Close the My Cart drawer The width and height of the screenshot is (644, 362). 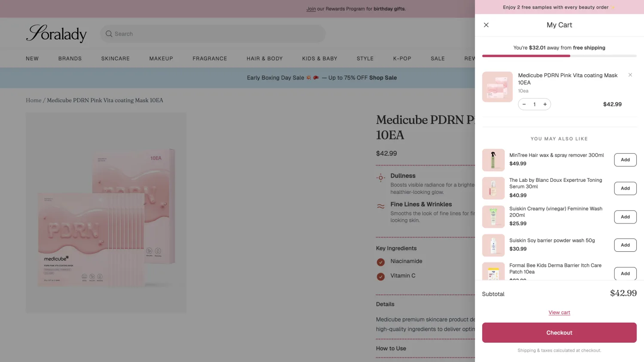click(486, 25)
